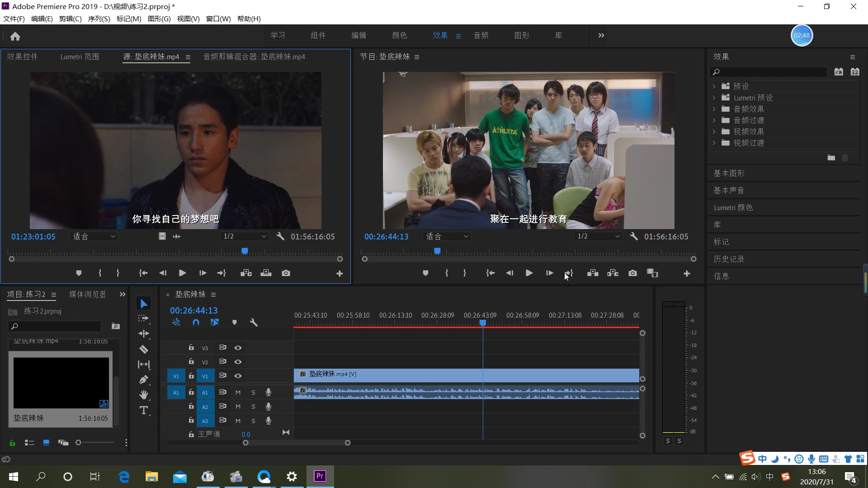Create new custom bin in Effects panel
868x488 pixels.
point(831,158)
